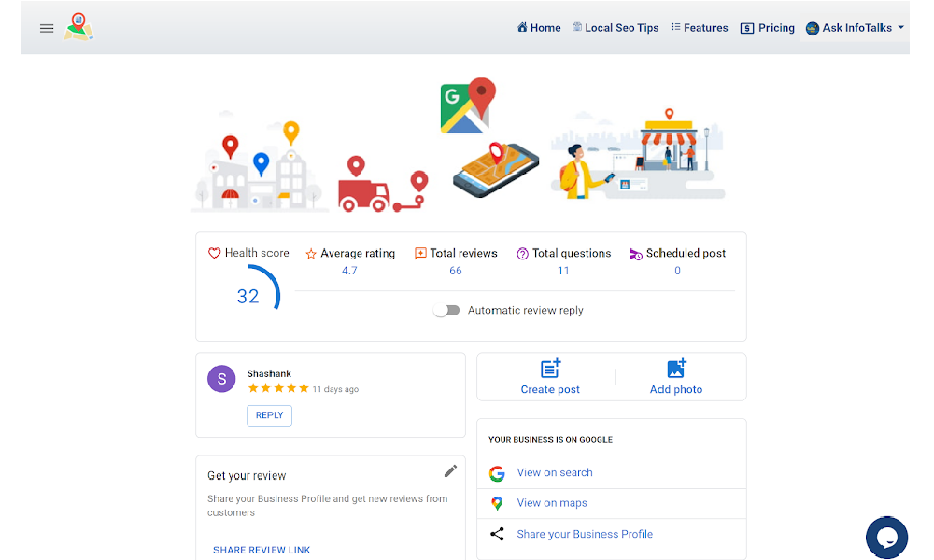The height and width of the screenshot is (560, 934).
Task: Navigate to the Pricing page
Action: tap(767, 28)
